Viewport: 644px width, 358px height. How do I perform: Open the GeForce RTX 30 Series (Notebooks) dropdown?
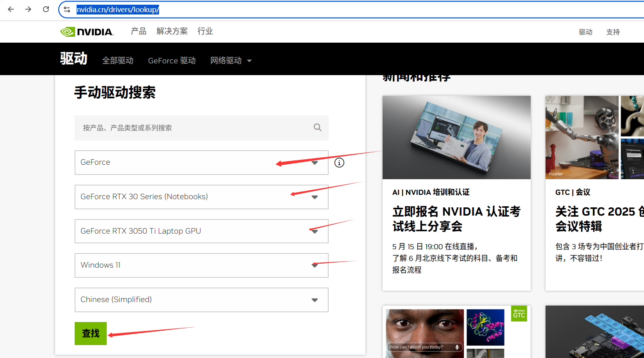click(x=201, y=197)
